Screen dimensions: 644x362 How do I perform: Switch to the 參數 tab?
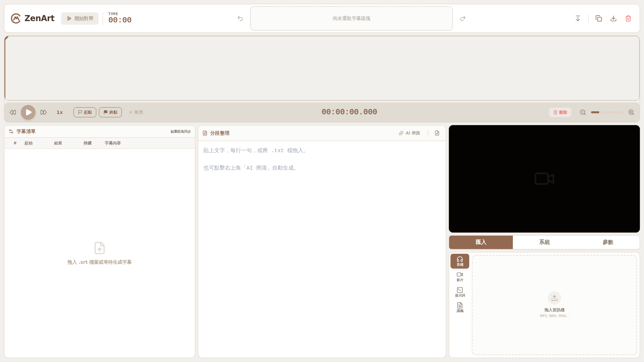[x=608, y=242]
